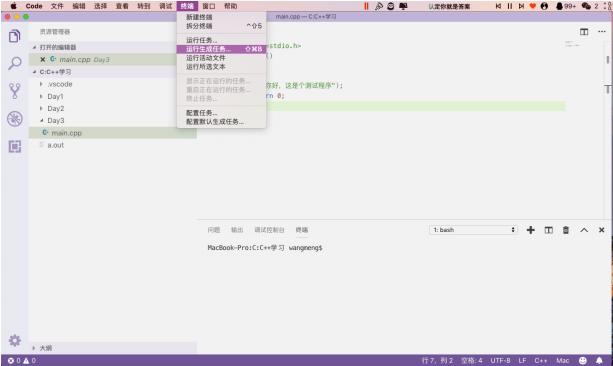Switch to the 输出 panel tab
This screenshot has width=613, height=366.
point(237,230)
